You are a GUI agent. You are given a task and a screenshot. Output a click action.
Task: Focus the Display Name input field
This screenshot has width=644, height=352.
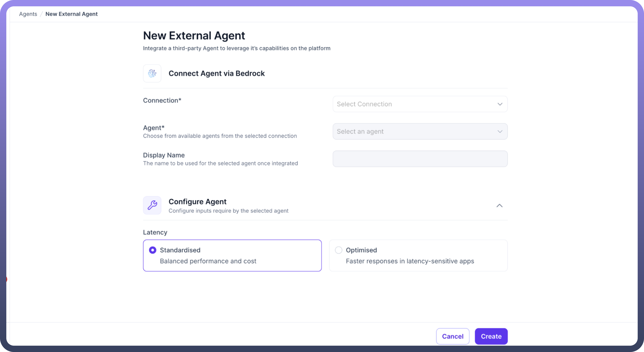[420, 159]
